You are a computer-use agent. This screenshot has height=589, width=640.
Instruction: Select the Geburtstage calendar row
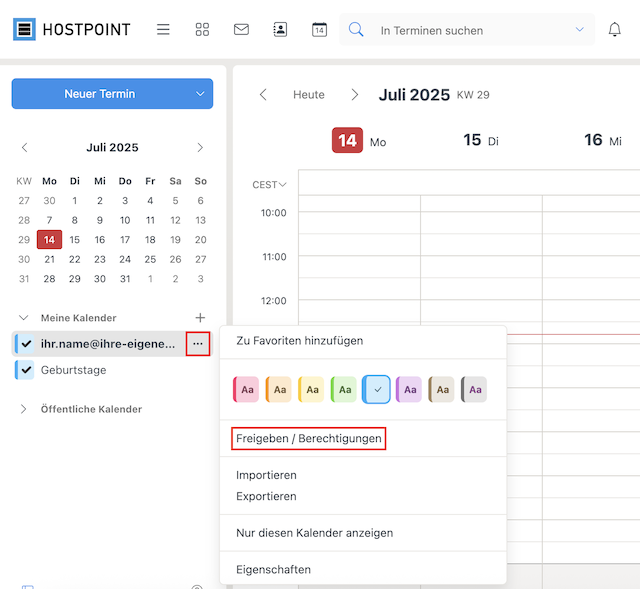(x=113, y=370)
